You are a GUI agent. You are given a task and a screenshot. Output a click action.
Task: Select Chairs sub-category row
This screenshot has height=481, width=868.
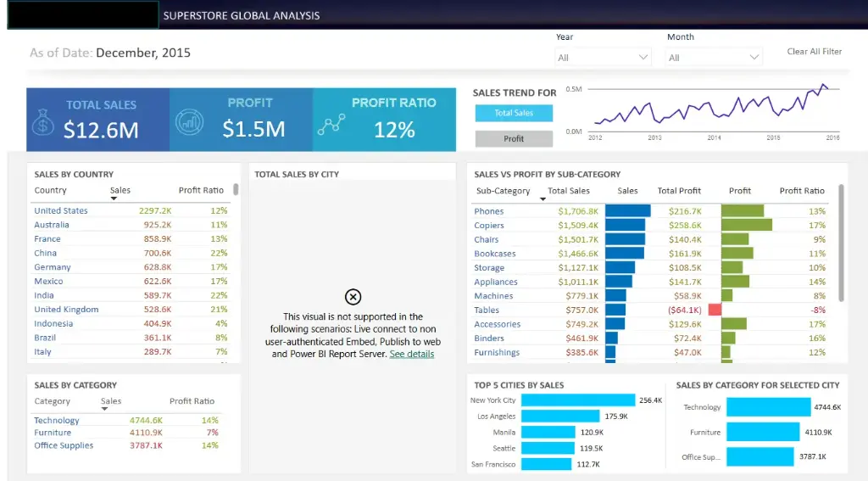point(650,239)
